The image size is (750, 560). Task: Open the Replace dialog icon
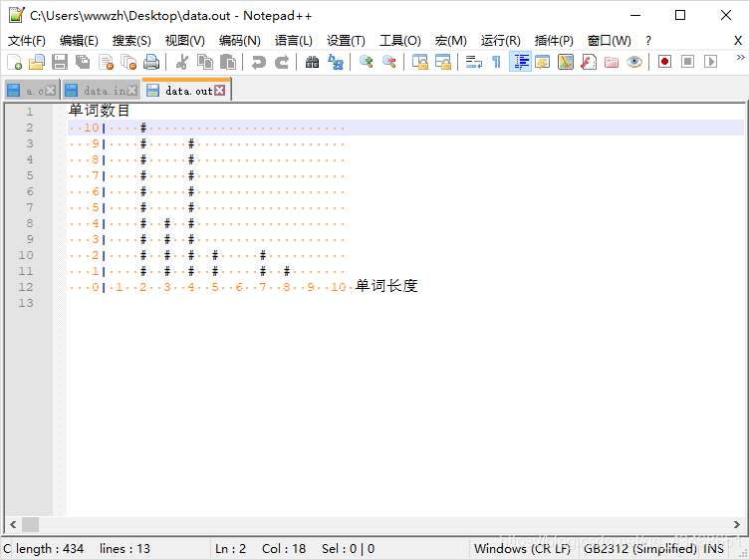(x=336, y=62)
